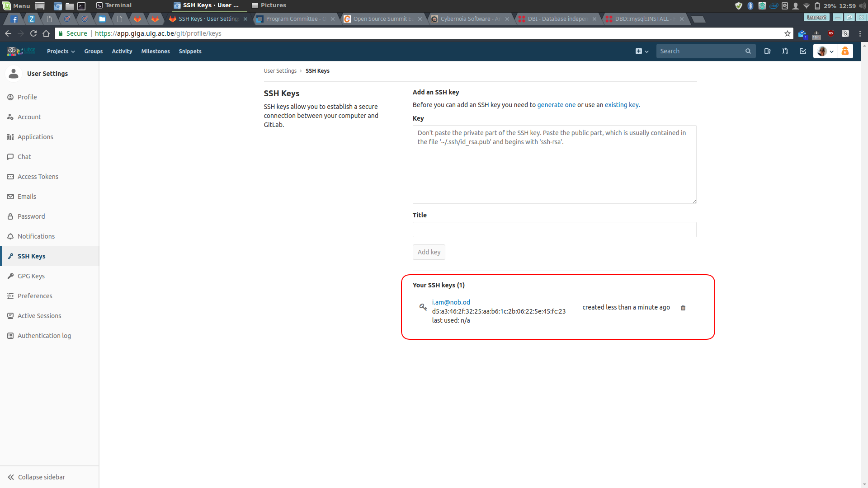Open the browser three-dot menu
This screenshot has width=868, height=488.
(860, 33)
